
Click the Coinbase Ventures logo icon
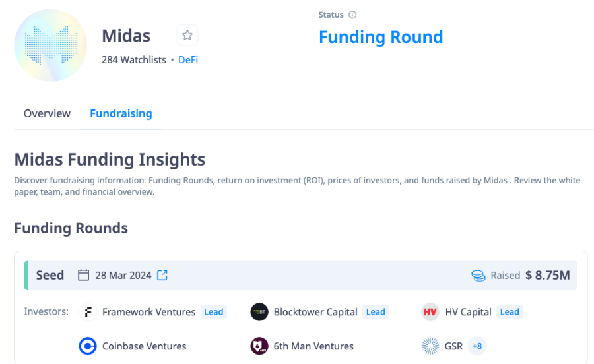coord(88,346)
